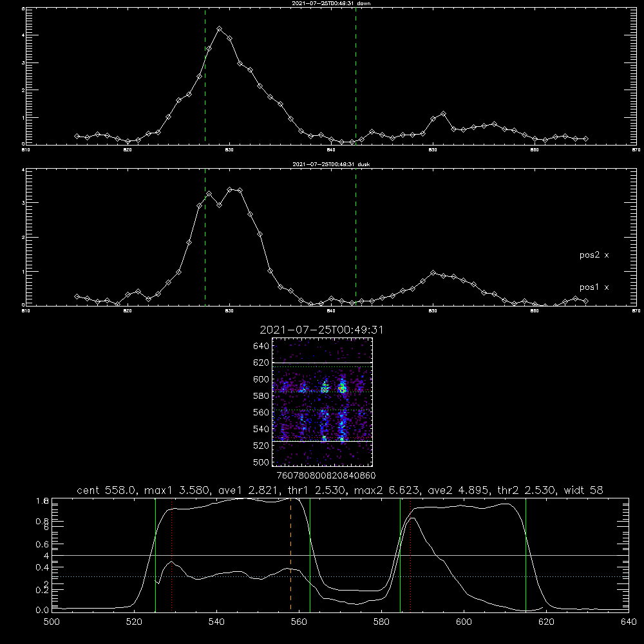Click the left green dashed line in dawn plot
Image resolution: width=644 pixels, height=644 pixels.
point(205,76)
